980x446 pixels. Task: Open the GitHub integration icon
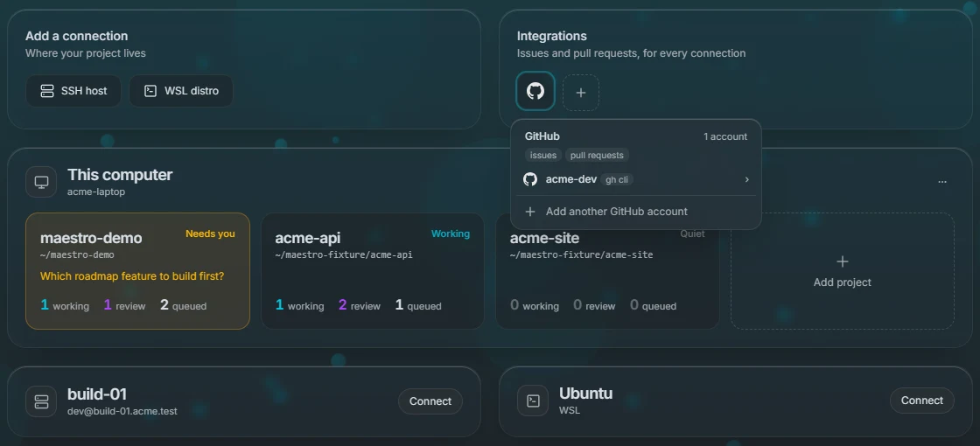[535, 91]
